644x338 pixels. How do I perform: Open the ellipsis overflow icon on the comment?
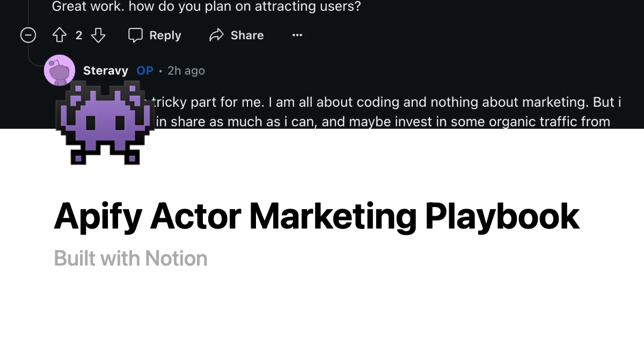point(297,35)
